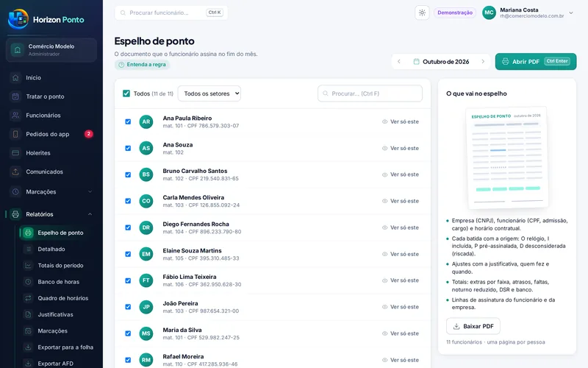This screenshot has height=368, width=588.
Task: Click the Detalhado list icon
Action: tap(28, 249)
